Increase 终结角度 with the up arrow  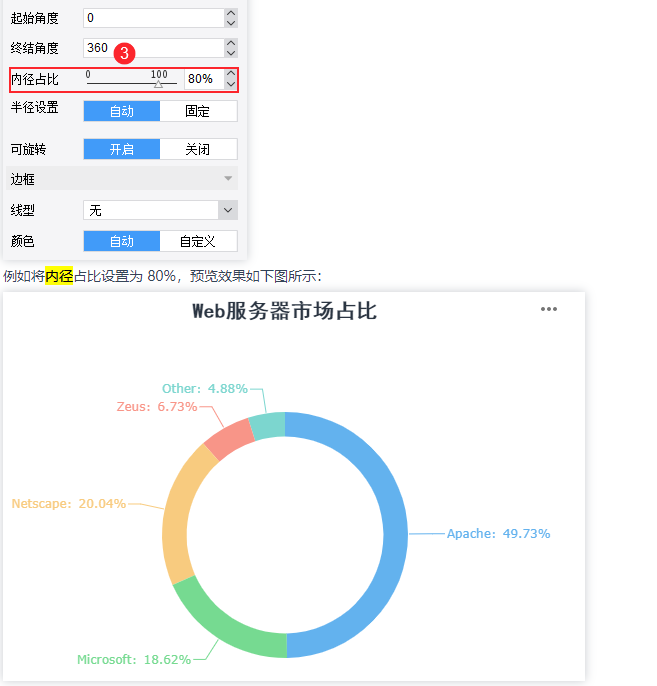(x=231, y=43)
